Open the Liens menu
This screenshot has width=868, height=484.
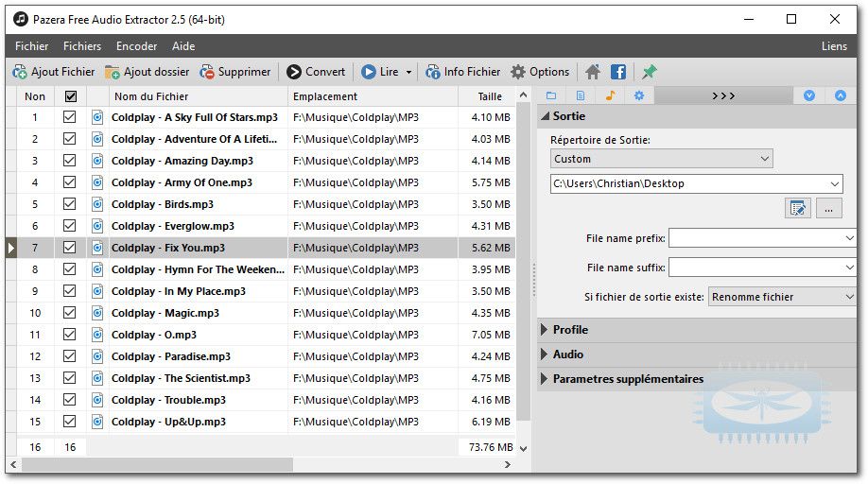tap(834, 46)
